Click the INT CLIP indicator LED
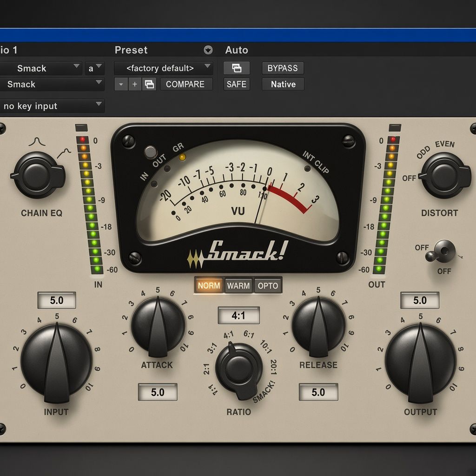Viewport: 476px width, 476px height. click(308, 168)
